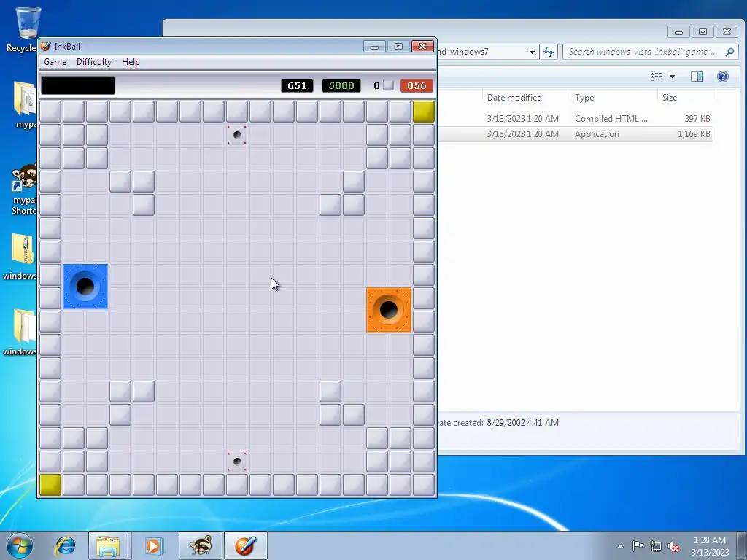Click the muted volume tray icon
The width and height of the screenshot is (747, 560).
tap(673, 546)
